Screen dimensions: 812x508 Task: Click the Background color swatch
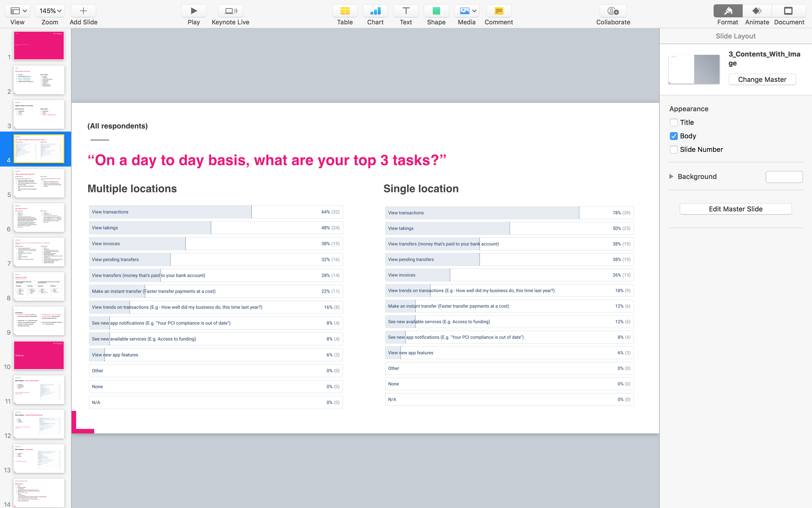pyautogui.click(x=783, y=177)
